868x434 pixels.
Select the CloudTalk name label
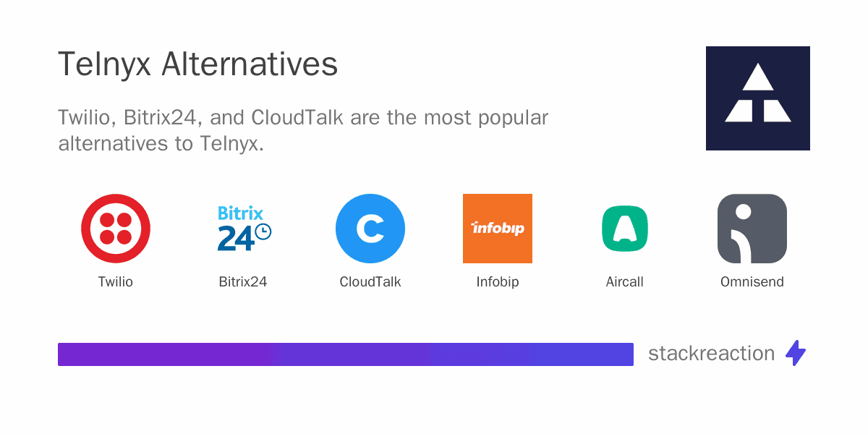[x=370, y=282]
